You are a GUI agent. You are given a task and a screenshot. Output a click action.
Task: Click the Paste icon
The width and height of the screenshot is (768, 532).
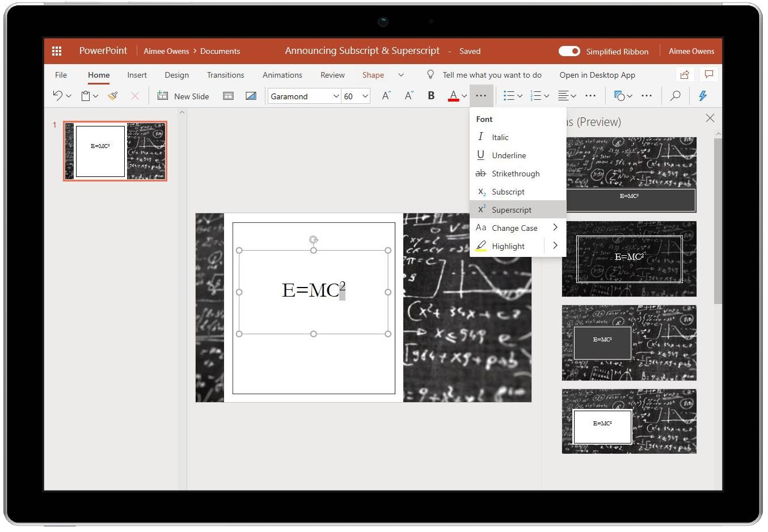click(85, 96)
